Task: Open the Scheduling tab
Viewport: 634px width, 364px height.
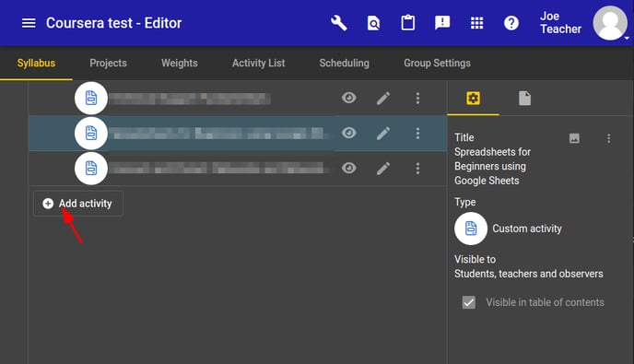Action: click(344, 63)
